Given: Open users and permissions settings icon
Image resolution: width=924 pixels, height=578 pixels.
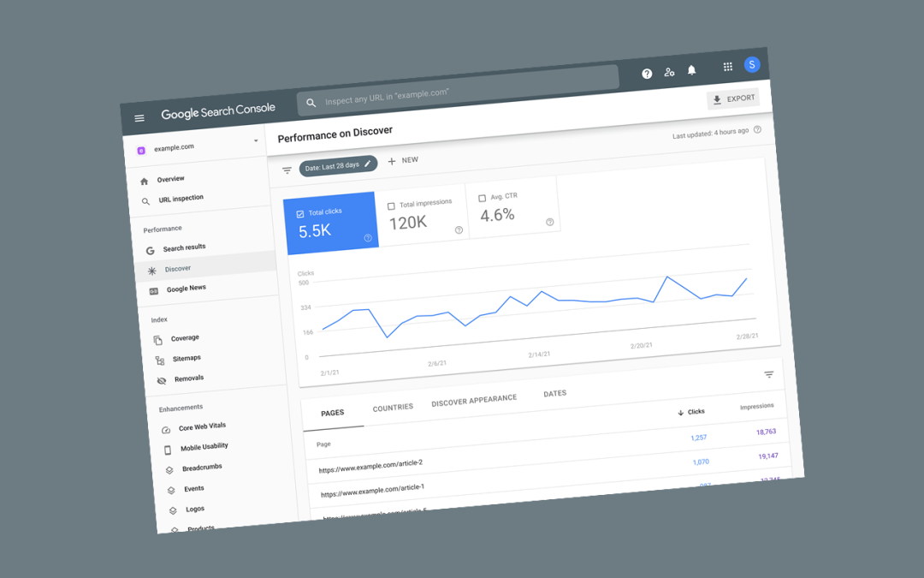Looking at the screenshot, I should [x=669, y=72].
